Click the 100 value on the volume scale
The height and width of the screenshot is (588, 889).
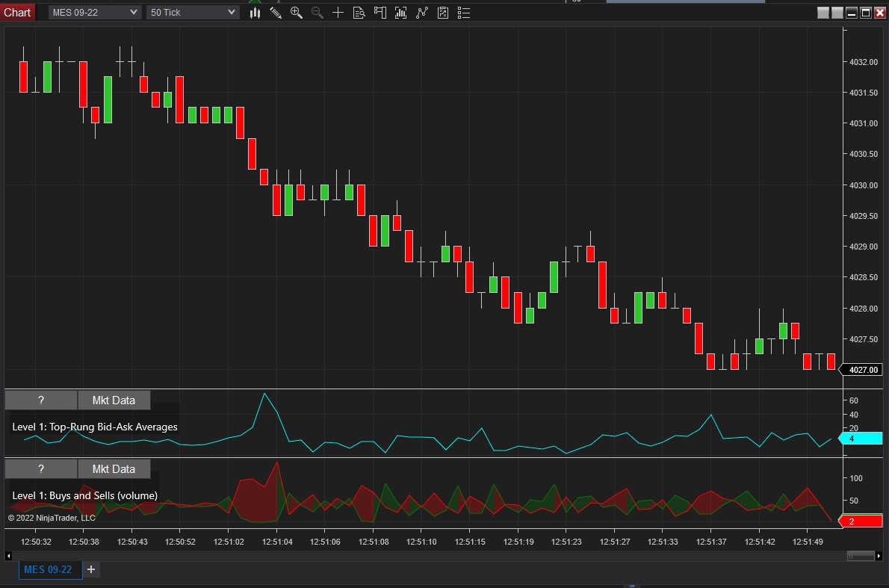[856, 478]
